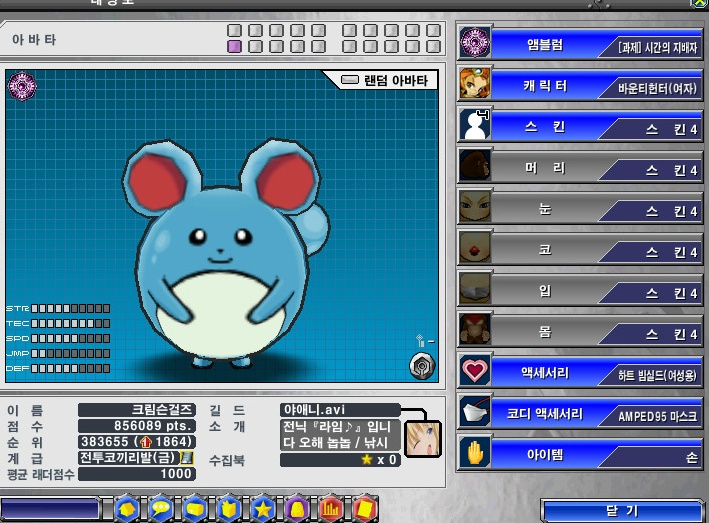Screen dimensions: 709x523
Task: Click the JMP stat bar
Action: (70, 353)
